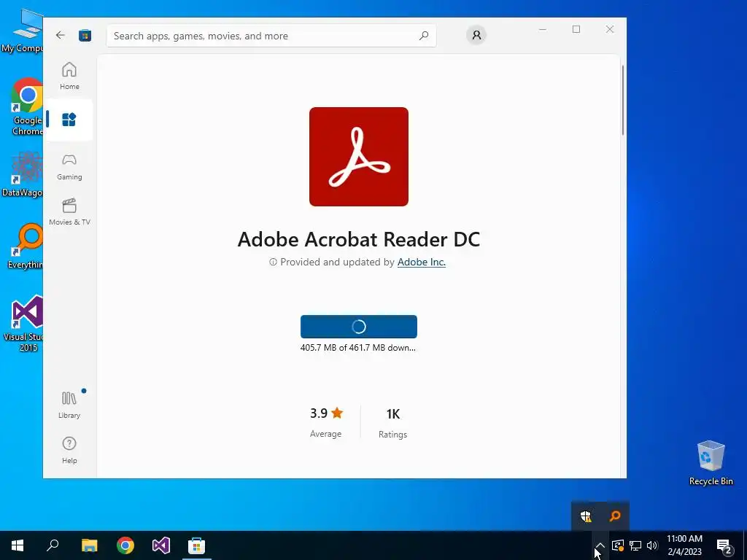
Task: Click the Microsoft Store logo icon
Action: tap(85, 35)
